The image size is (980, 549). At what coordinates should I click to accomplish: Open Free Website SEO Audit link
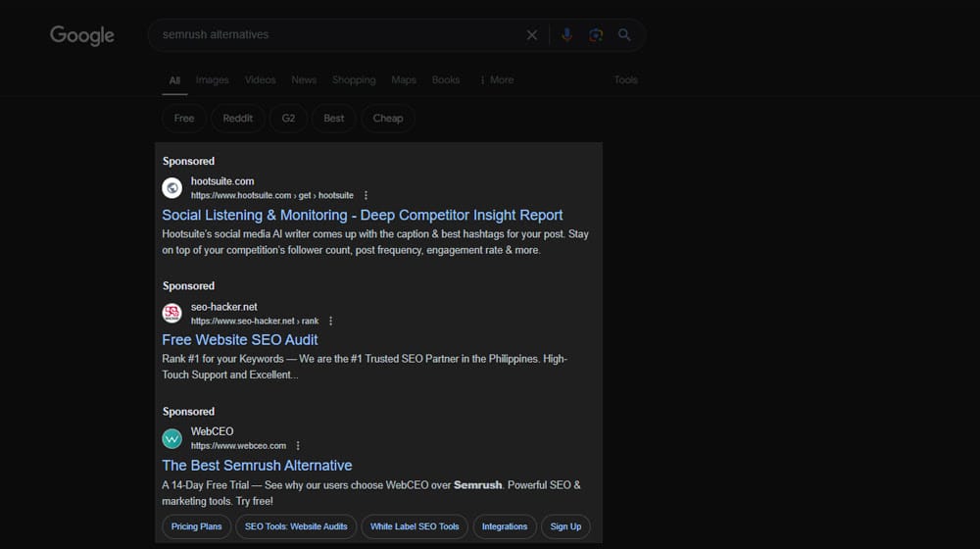[x=240, y=340]
